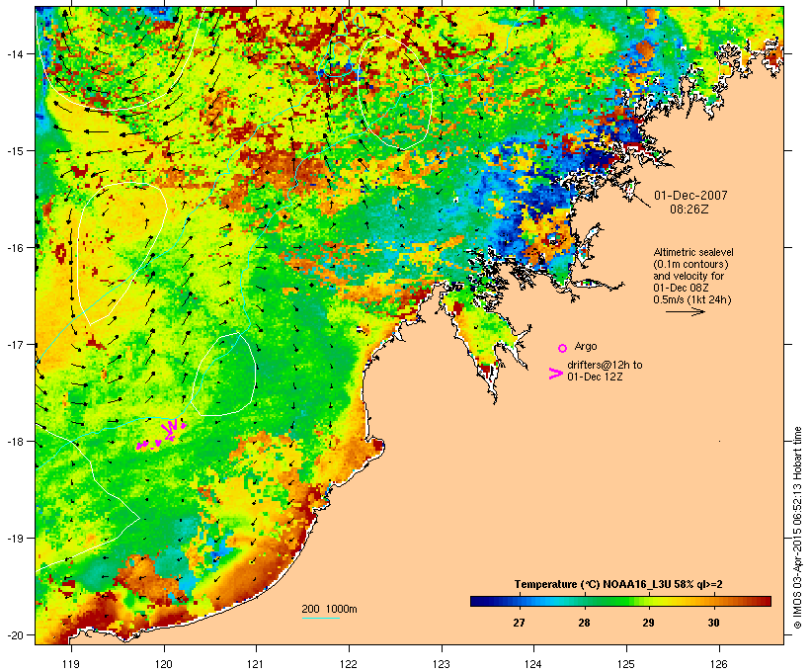The height and width of the screenshot is (672, 810).
Task: Click the '0.5m/s (1kt 24h)' scale text
Action: click(x=692, y=299)
